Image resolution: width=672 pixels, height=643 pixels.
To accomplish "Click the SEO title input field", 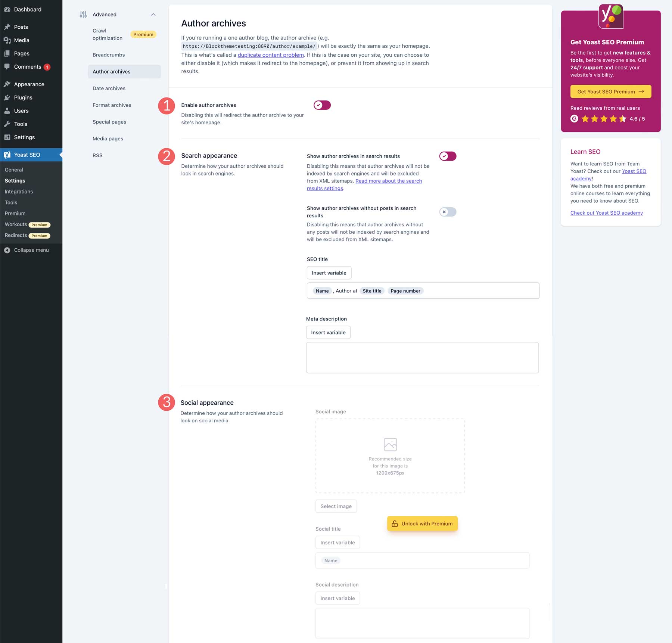I will coord(423,291).
